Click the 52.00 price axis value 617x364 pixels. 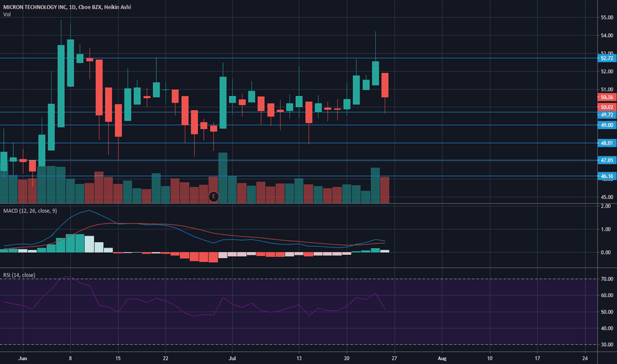[x=607, y=71]
